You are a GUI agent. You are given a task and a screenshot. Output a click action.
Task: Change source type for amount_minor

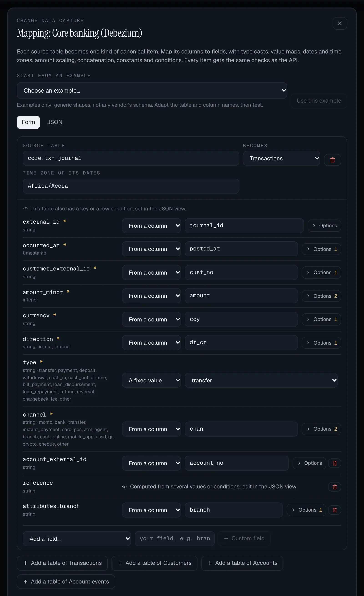tap(151, 296)
